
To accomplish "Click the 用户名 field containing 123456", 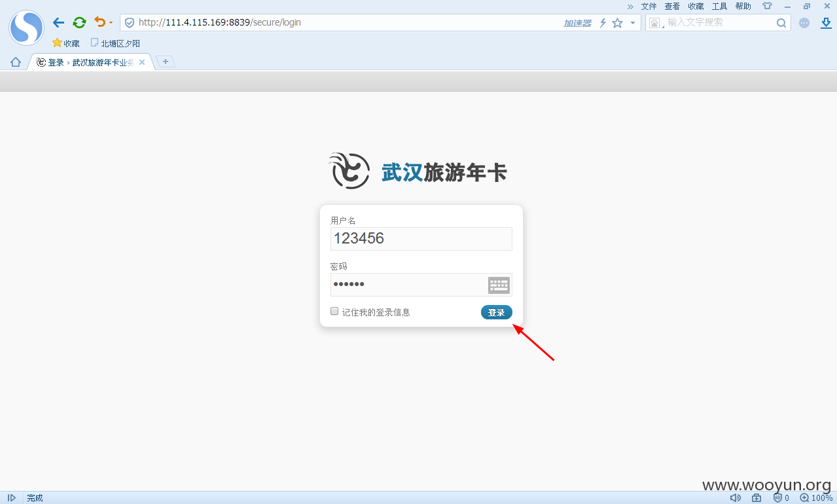I will 421,239.
